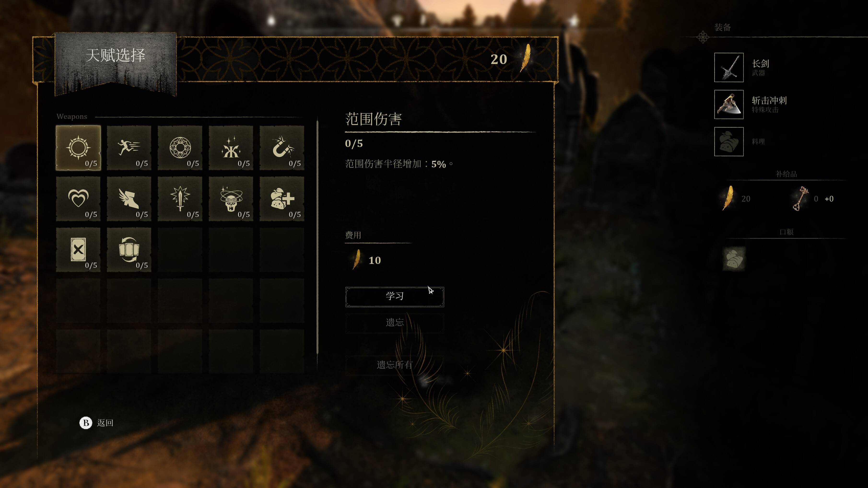Screen dimensions: 868x488
Task: Click the B 返回 back button
Action: coord(96,423)
